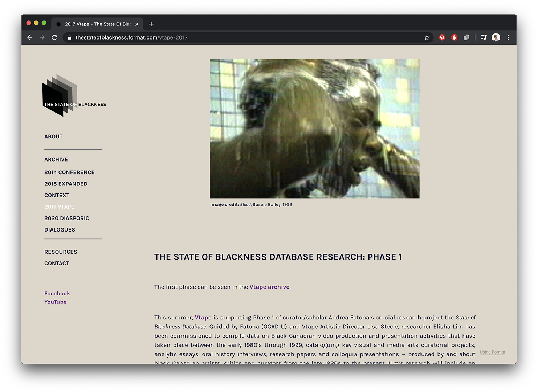This screenshot has width=538, height=392.
Task: Click the address bar URL field
Action: [247, 37]
